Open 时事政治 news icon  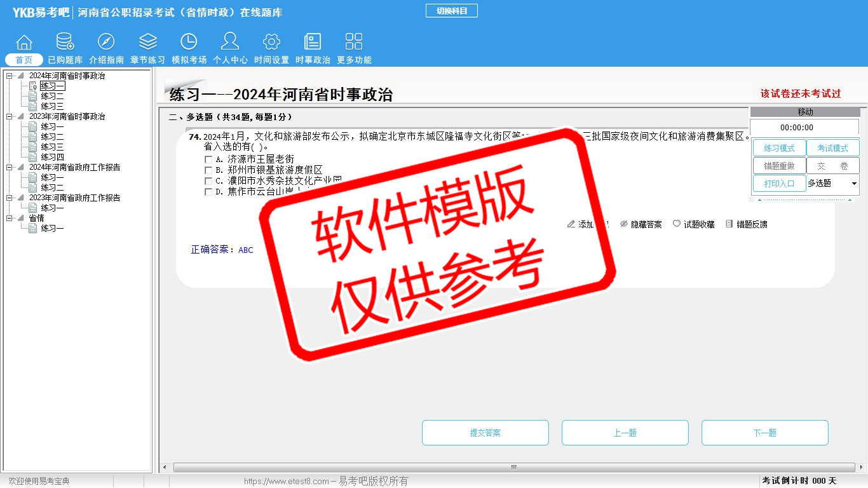(313, 43)
